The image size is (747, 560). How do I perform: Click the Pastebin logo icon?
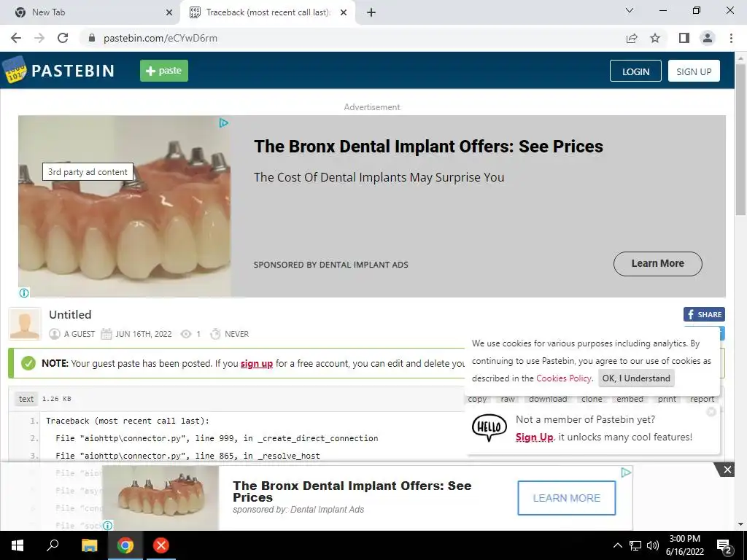point(15,71)
